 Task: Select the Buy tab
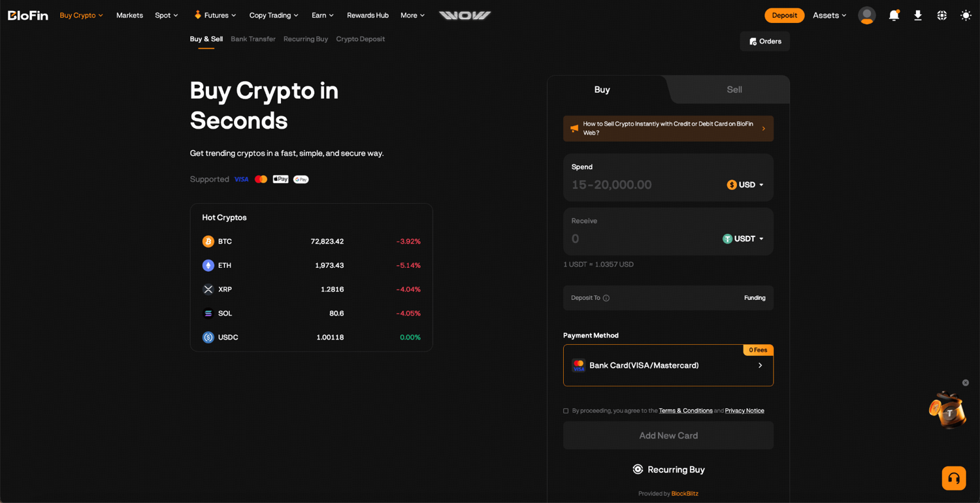coord(602,89)
